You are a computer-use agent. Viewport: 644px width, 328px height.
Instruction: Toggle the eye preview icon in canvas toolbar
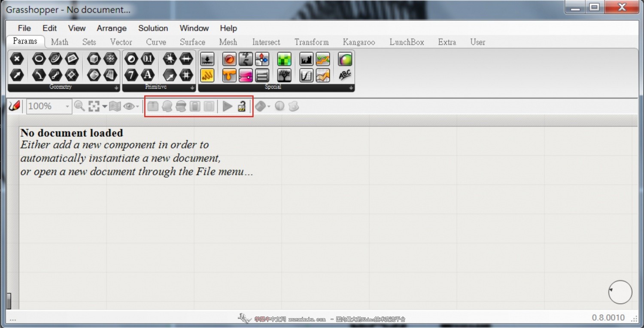tap(129, 106)
